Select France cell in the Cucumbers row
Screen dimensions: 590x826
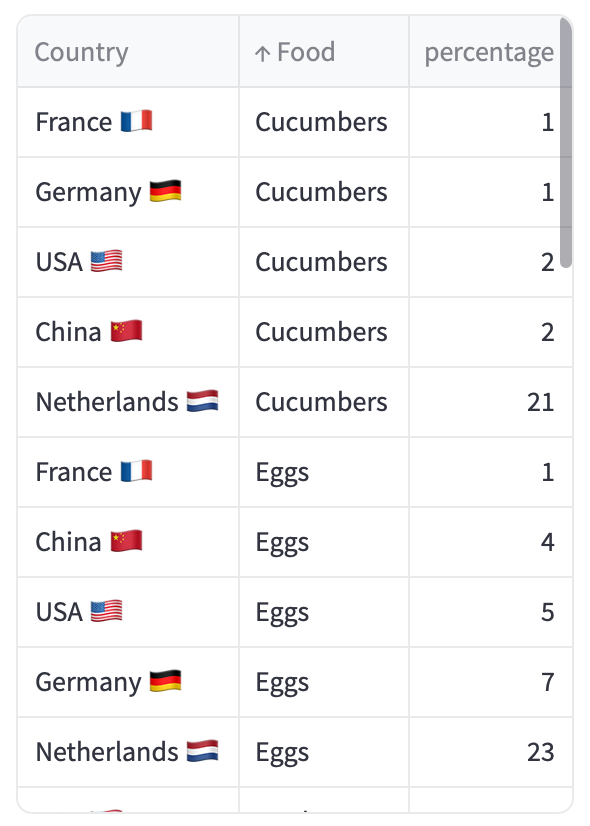tap(128, 122)
